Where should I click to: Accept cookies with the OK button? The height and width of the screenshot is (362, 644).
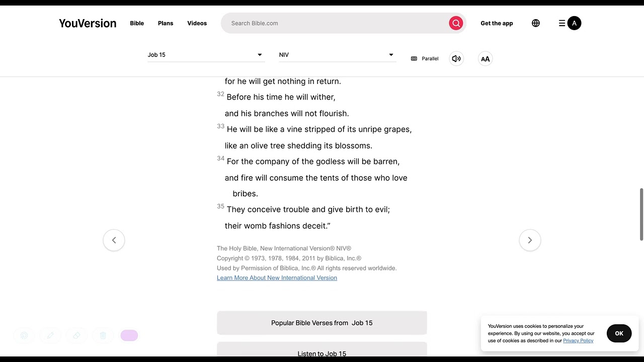point(619,333)
